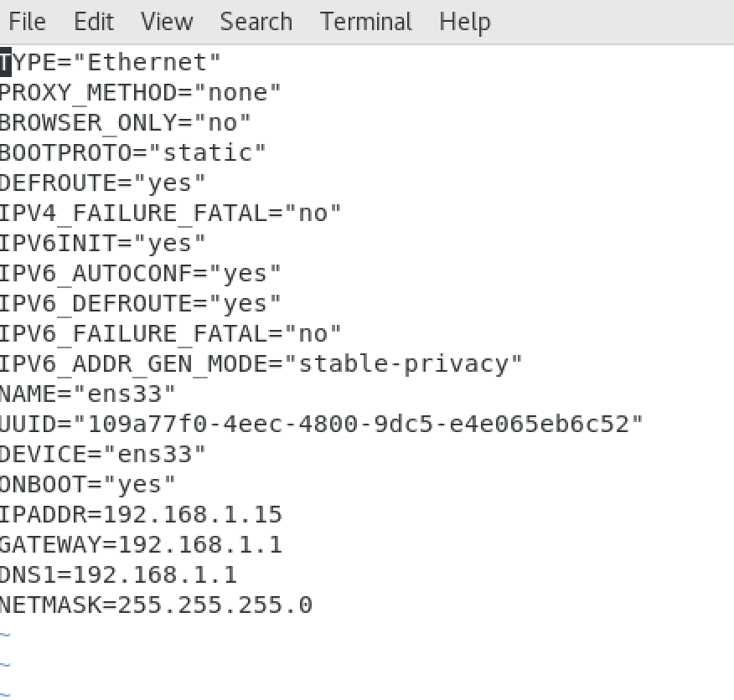This screenshot has height=700, width=734.
Task: Click the BOOTPROTO="static" line
Action: pos(132,153)
